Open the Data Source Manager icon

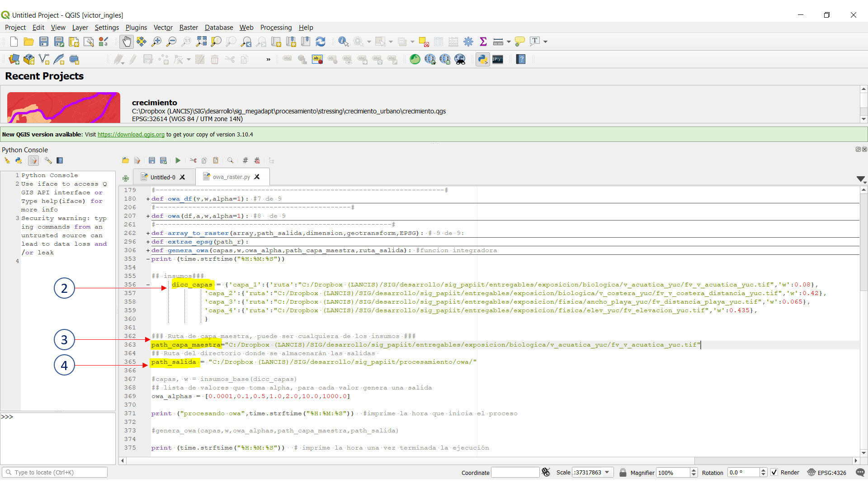(x=14, y=59)
